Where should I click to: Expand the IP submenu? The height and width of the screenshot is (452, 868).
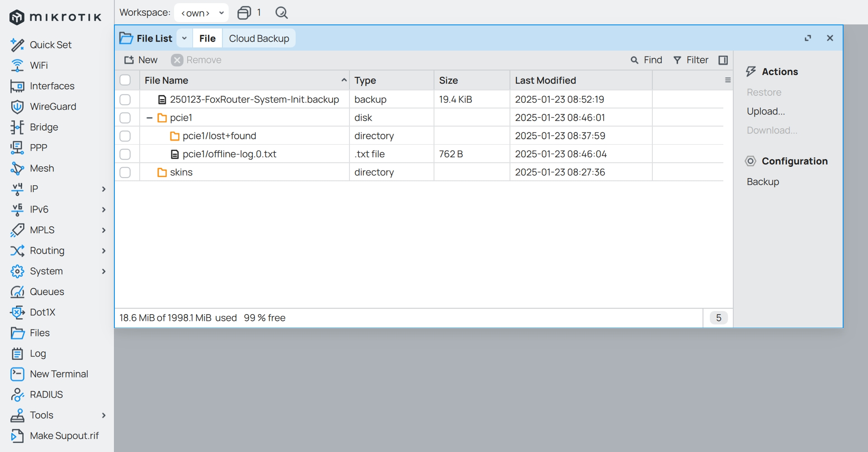[104, 189]
